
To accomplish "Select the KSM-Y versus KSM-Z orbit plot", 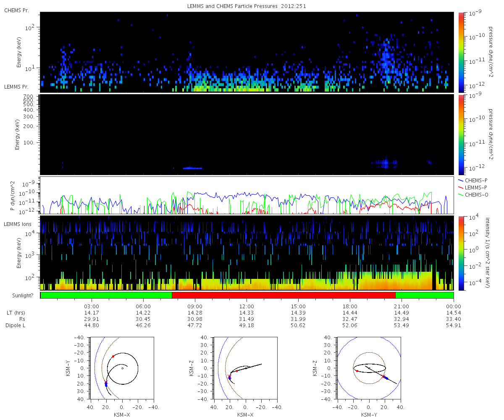I will pos(369,368).
